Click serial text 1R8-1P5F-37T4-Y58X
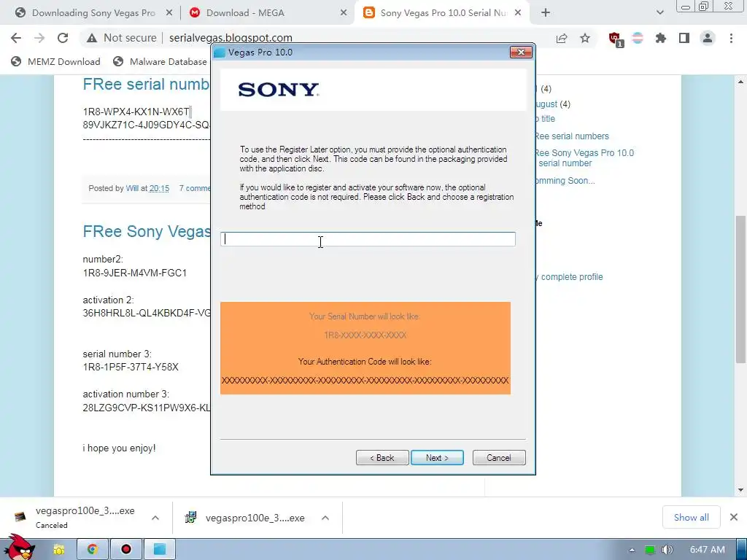The image size is (747, 560). (x=131, y=367)
